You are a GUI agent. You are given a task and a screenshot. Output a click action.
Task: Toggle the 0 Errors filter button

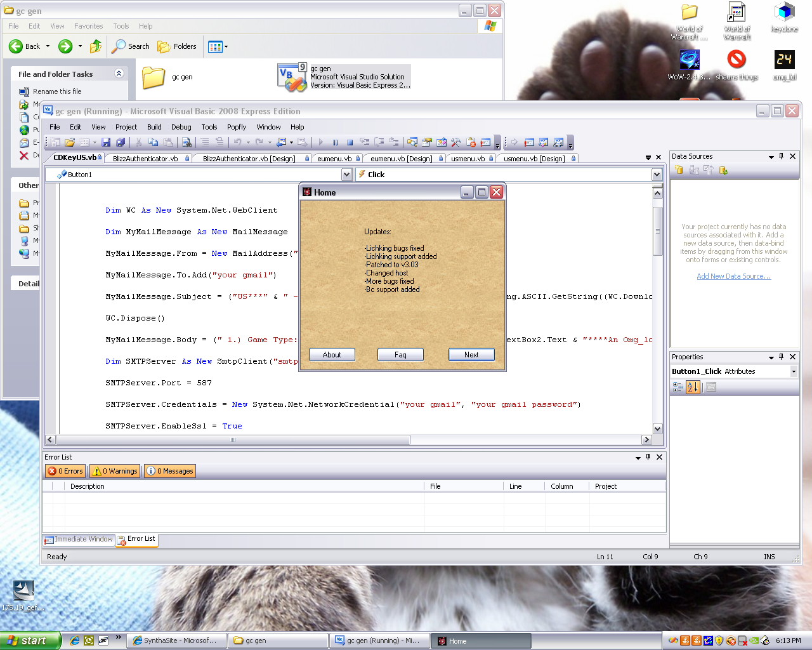(66, 471)
